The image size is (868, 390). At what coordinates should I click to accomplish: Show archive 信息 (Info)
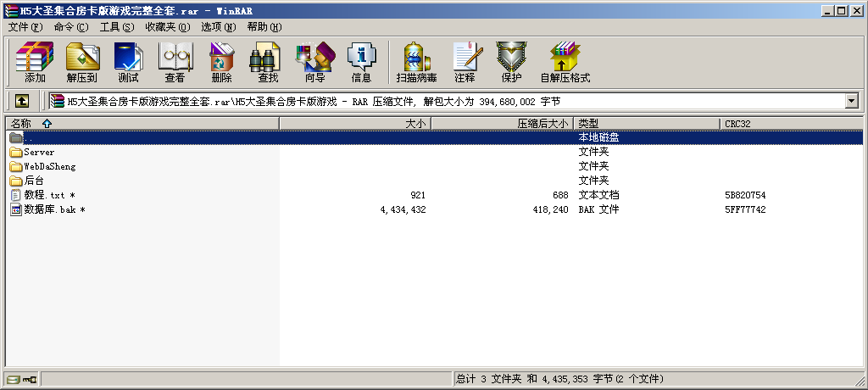361,62
